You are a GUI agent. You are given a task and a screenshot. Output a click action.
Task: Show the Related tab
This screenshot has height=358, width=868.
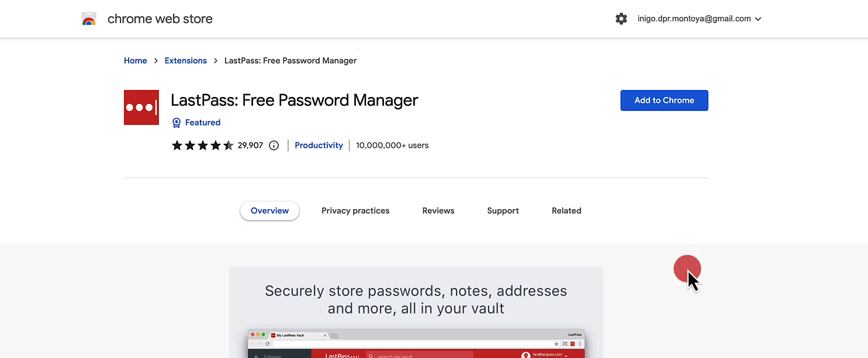point(566,211)
